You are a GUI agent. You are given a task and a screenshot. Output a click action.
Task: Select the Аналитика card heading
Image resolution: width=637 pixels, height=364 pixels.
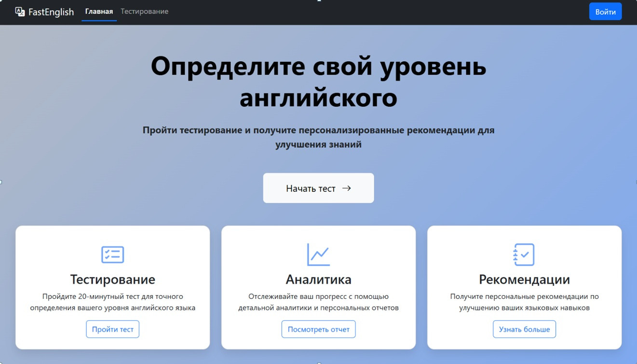pos(318,279)
